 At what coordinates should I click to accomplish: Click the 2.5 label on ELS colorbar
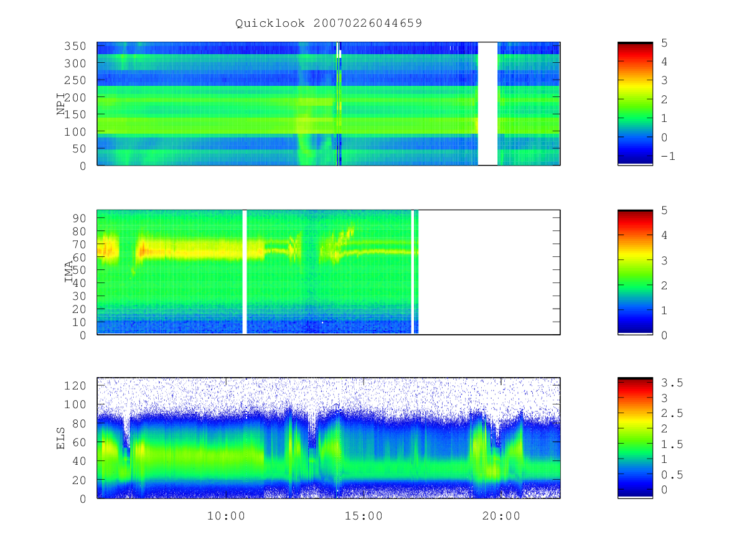(672, 413)
